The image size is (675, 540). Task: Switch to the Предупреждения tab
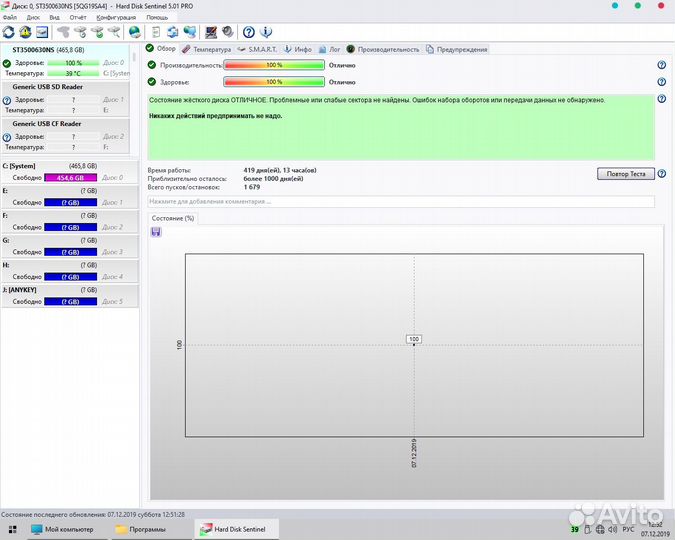click(457, 49)
